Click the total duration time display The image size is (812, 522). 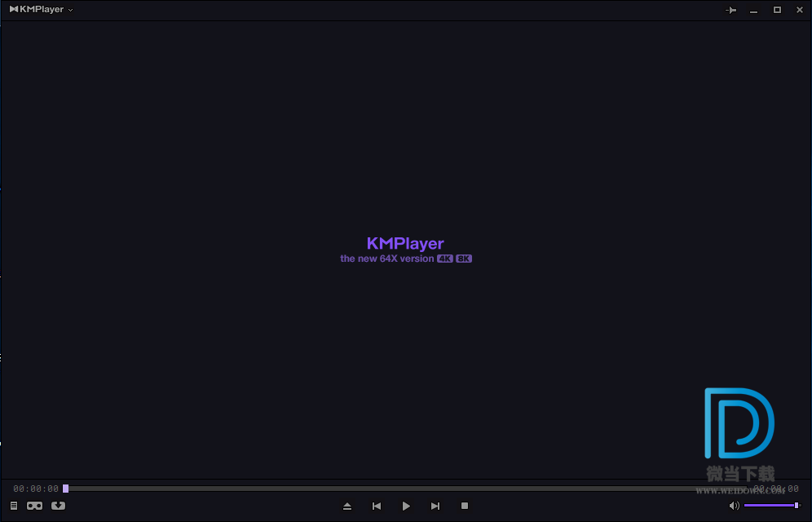pos(776,489)
